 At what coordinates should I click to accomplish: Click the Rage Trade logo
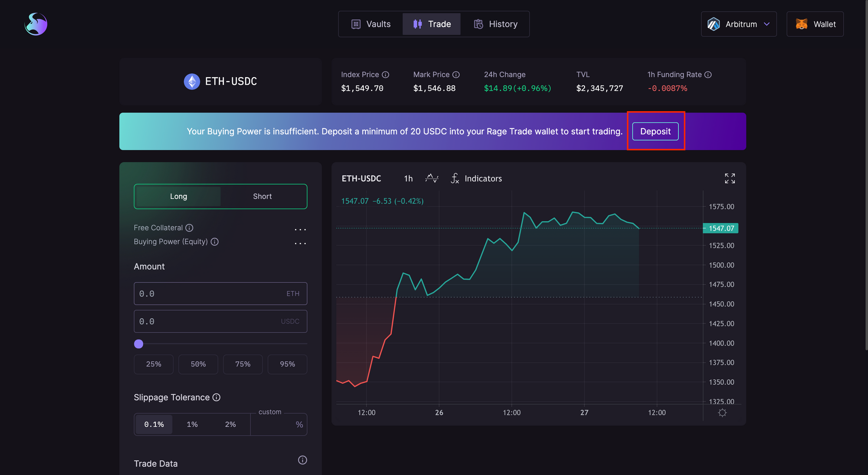pos(36,24)
